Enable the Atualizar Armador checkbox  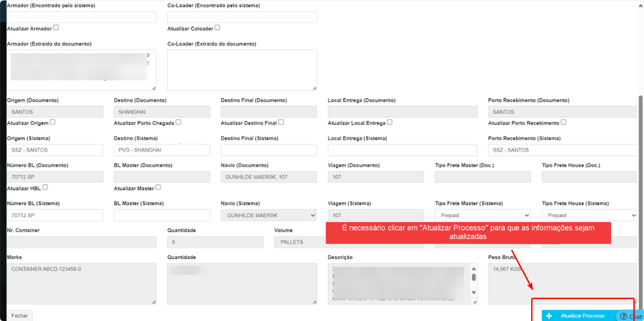pos(56,28)
